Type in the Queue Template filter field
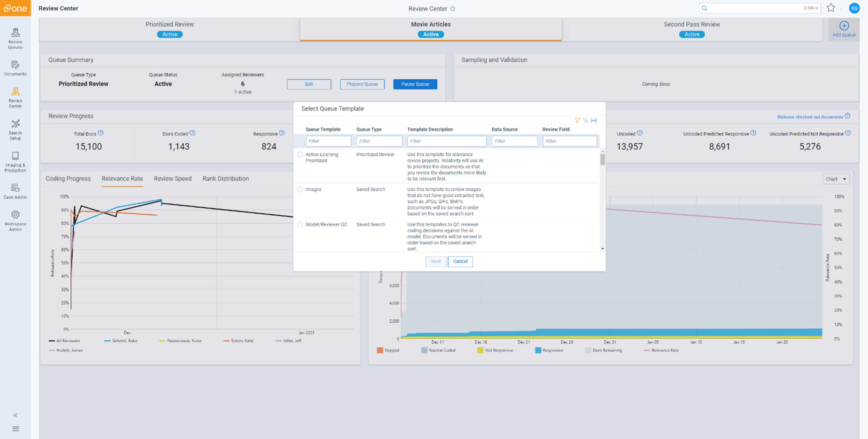The image size is (868, 439). tap(328, 141)
